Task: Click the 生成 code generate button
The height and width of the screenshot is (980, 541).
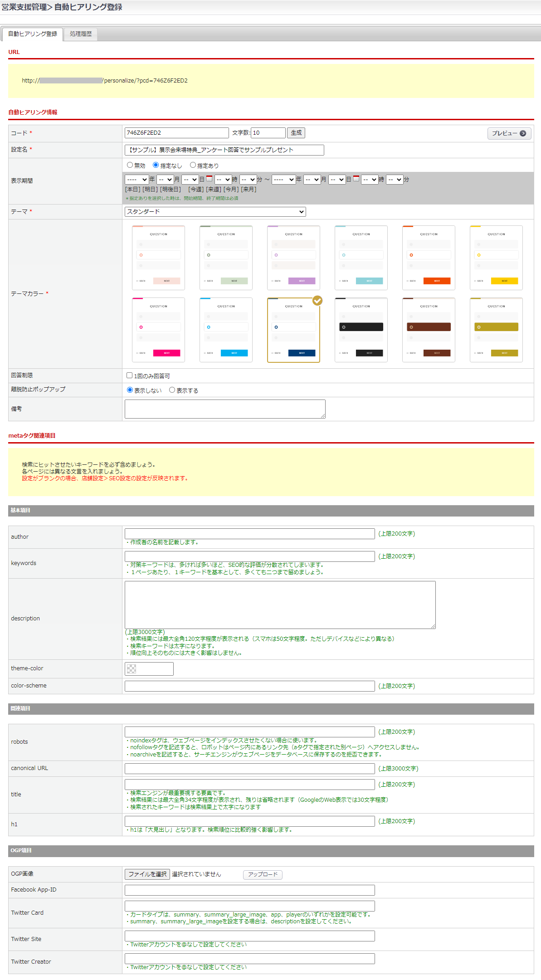Action: [296, 133]
